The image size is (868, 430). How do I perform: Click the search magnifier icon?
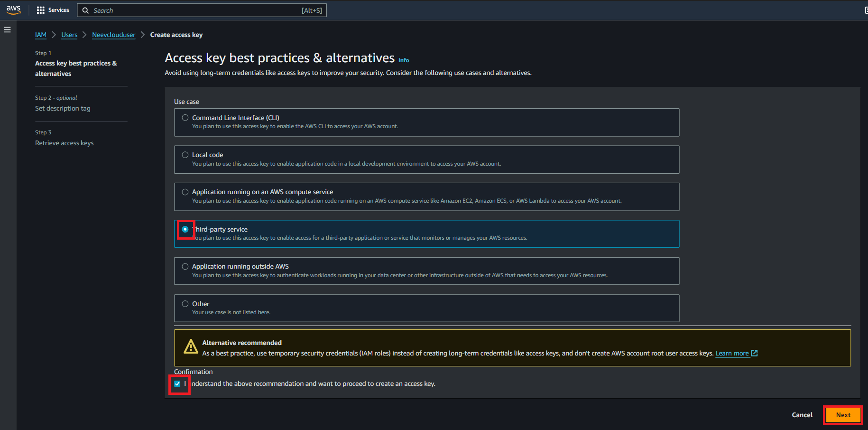[85, 10]
